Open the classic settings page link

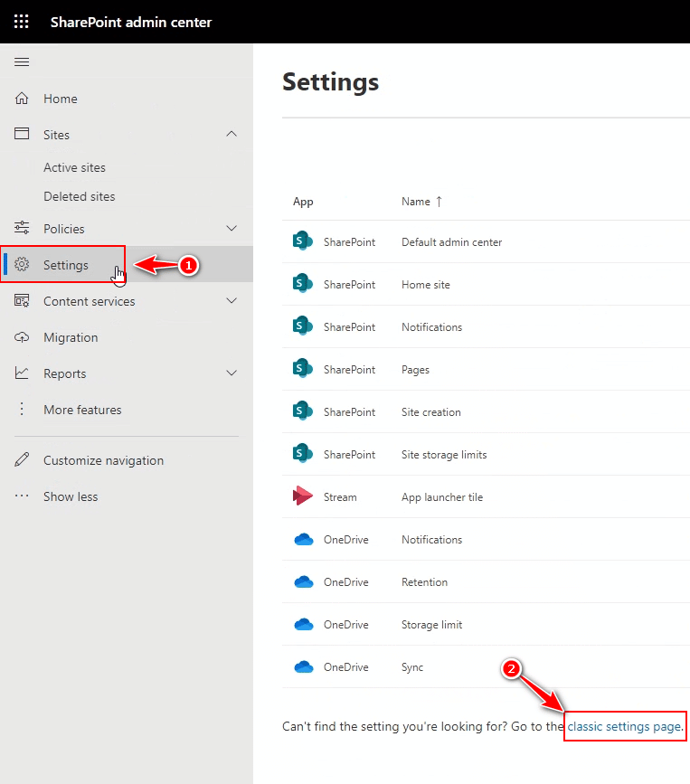point(624,726)
